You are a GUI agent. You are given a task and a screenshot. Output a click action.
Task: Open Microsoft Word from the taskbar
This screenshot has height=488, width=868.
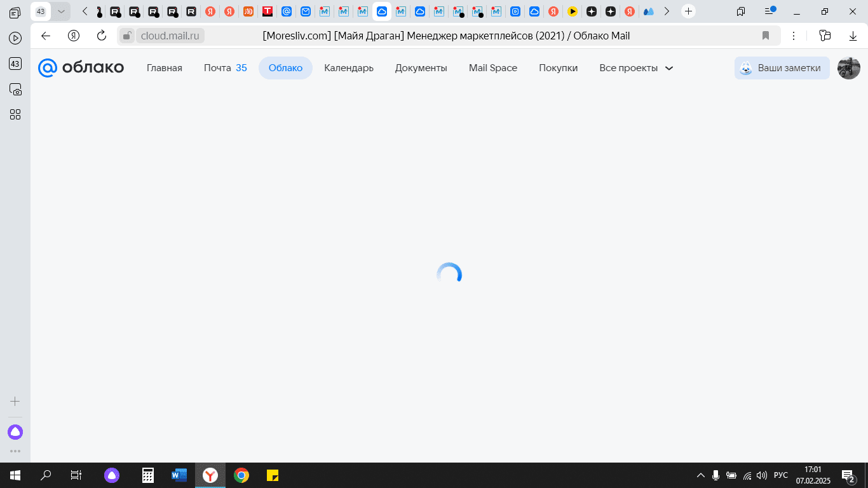179,475
